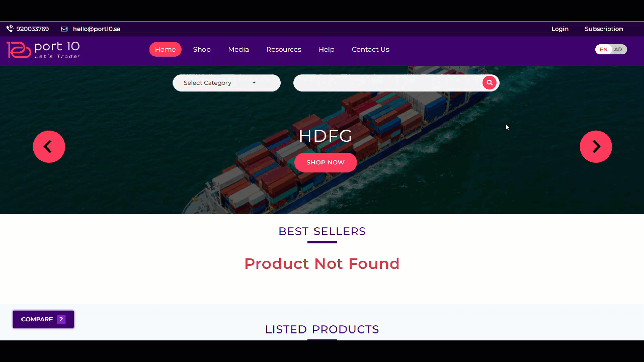The image size is (644, 362).
Task: Click the Home navigation pill
Action: coord(165,49)
